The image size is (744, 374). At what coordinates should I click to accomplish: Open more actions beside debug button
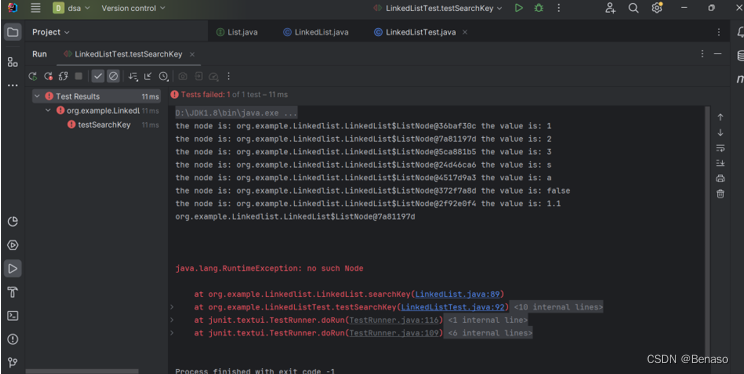click(558, 8)
